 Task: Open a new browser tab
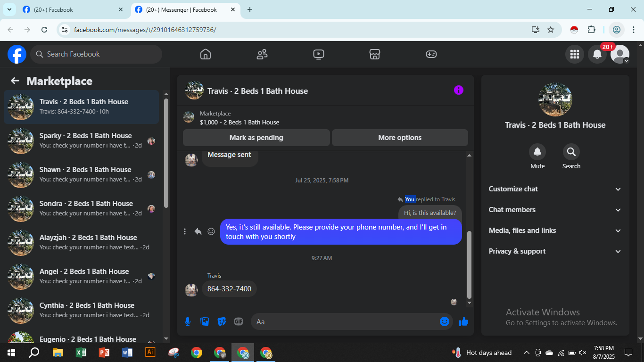pyautogui.click(x=250, y=9)
